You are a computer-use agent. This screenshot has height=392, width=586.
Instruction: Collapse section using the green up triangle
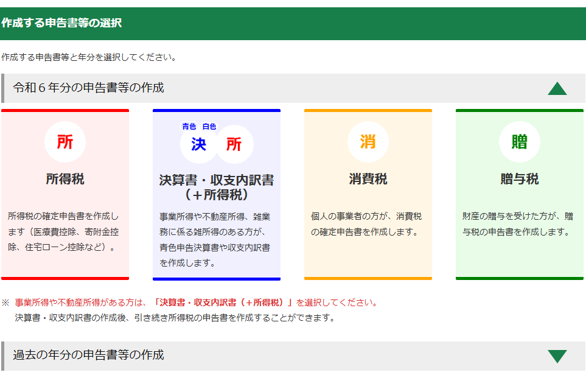[557, 89]
